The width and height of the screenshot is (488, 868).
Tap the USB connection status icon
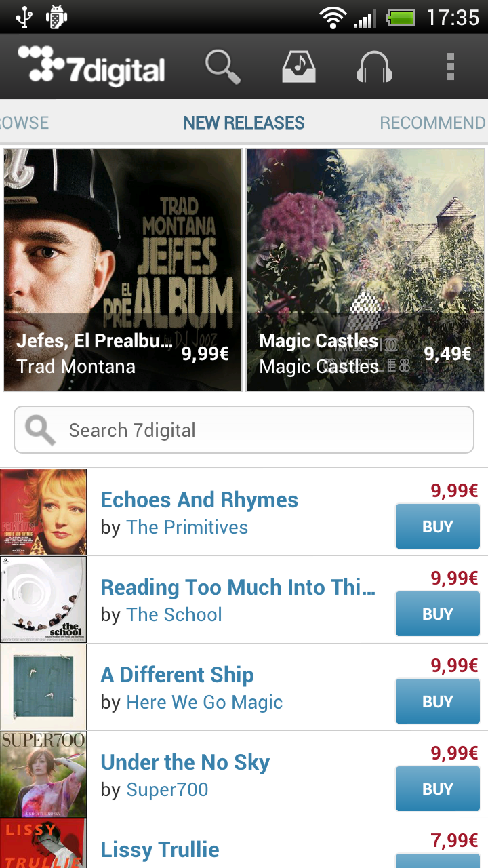pyautogui.click(x=24, y=18)
